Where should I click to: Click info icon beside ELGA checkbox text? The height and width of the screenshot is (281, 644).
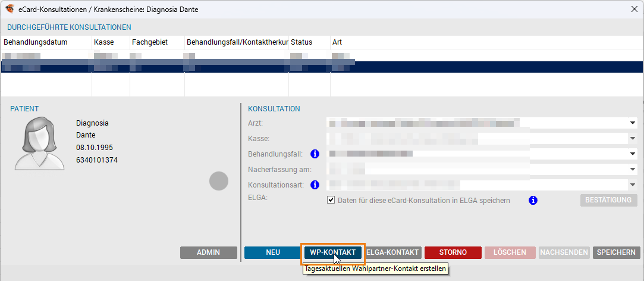533,201
